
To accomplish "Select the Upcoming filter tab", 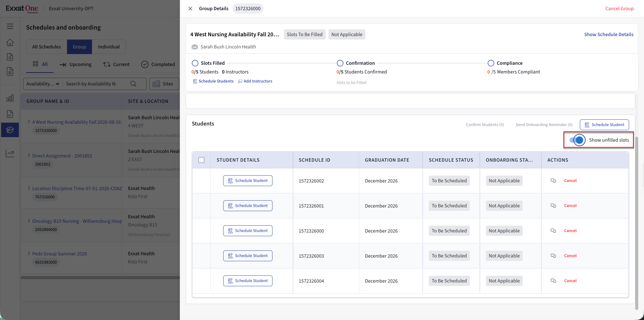I will (75, 64).
